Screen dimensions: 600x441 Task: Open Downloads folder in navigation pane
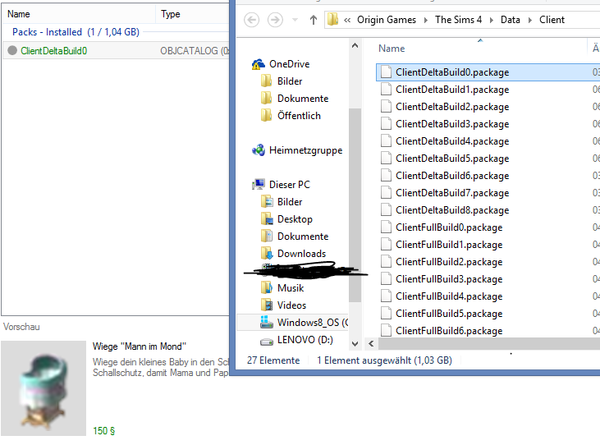(302, 253)
